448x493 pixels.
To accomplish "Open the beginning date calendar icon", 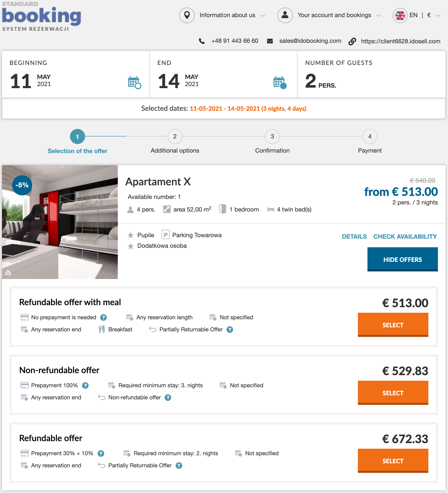I will 134,83.
